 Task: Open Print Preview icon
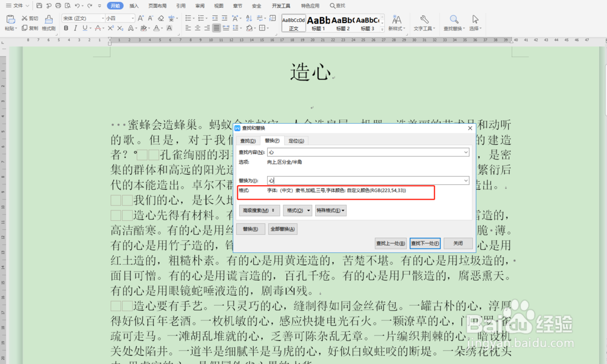68,6
